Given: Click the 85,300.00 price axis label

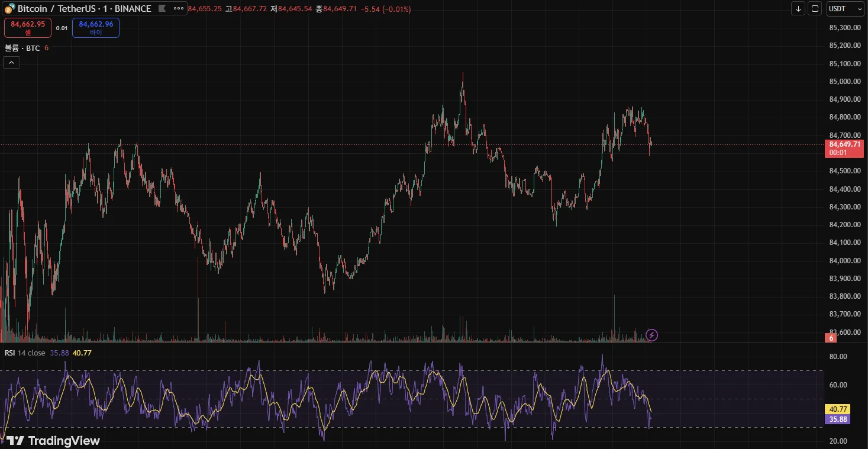Looking at the screenshot, I should pyautogui.click(x=844, y=28).
